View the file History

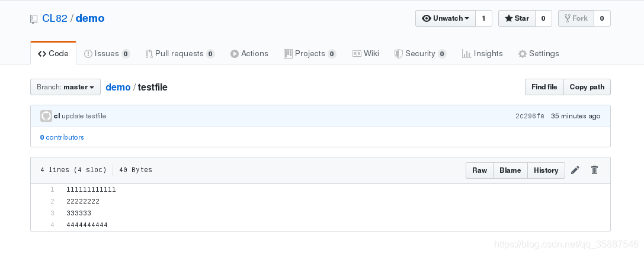[546, 170]
